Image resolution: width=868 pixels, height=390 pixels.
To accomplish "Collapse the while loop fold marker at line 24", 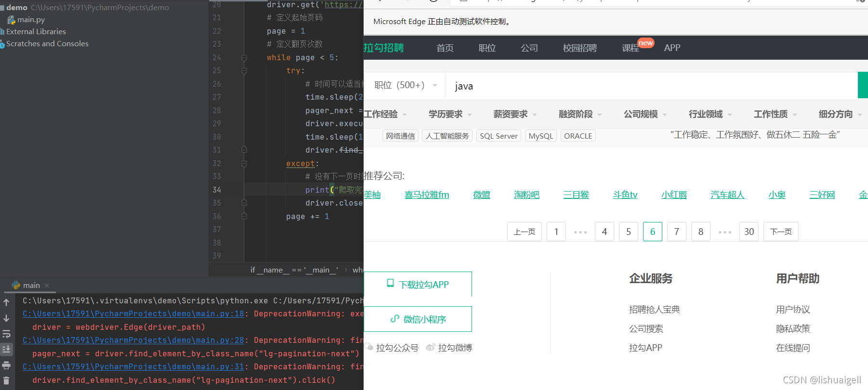I will click(244, 58).
